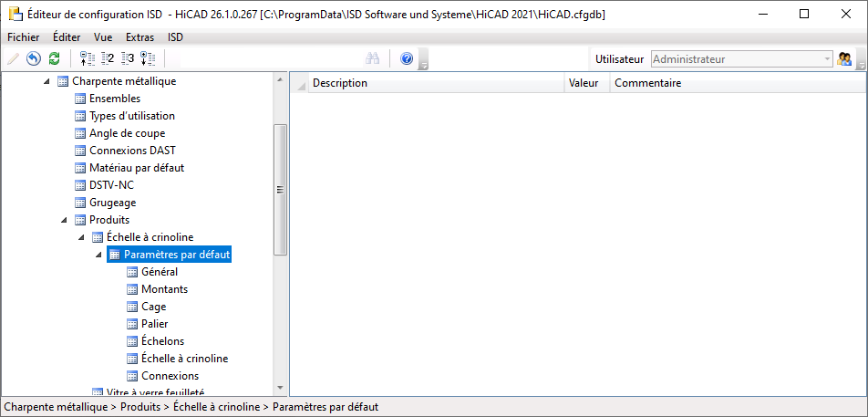Select Connexions DAST tree item

[132, 151]
